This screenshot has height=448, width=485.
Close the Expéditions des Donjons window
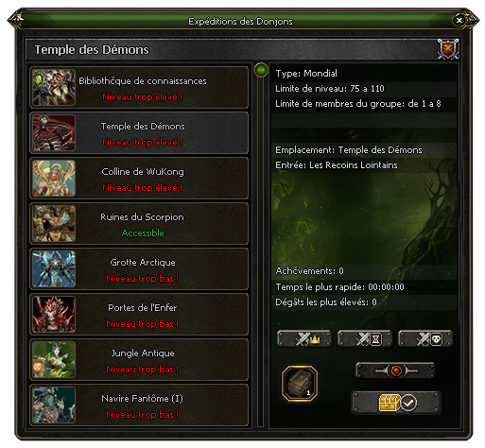tap(459, 21)
